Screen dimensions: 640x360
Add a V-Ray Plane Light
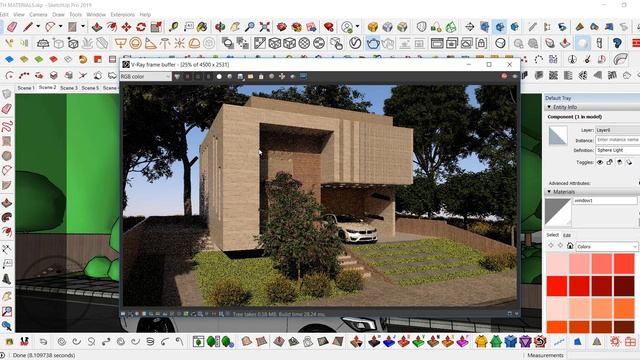tap(121, 43)
